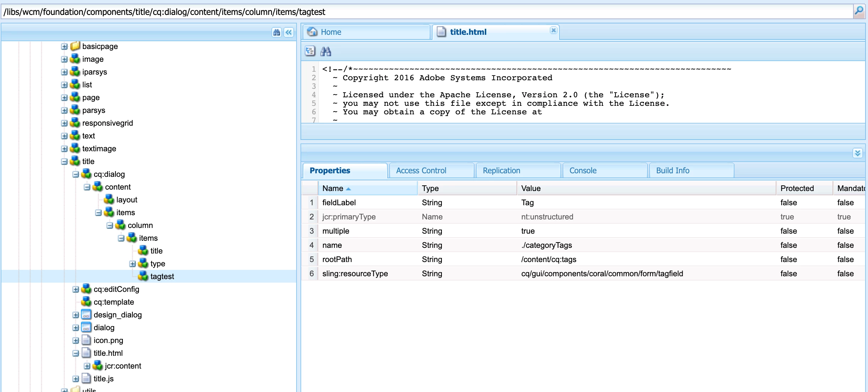Open the Replication tab
The image size is (868, 392).
tap(501, 170)
